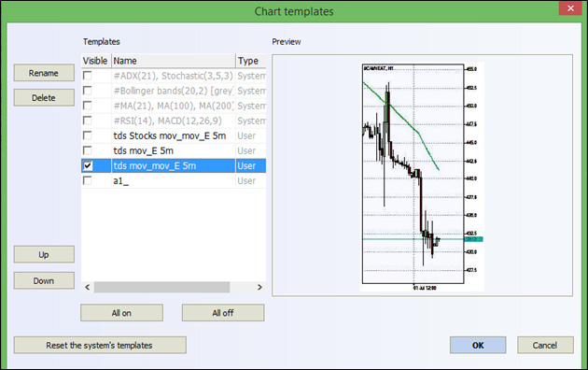
Task: Toggle visibility of #ADX(21), Stochastic template
Action: tap(88, 76)
